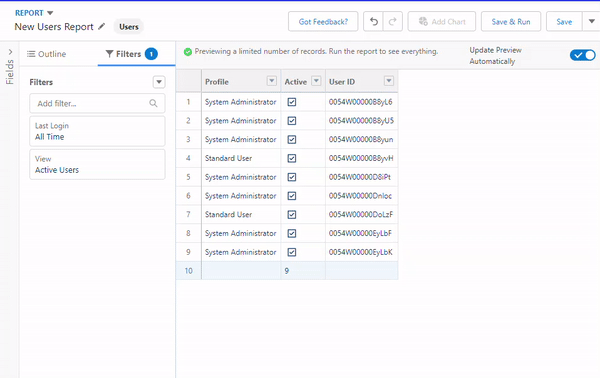
Task: Click the Active checkbox in row 9
Action: [292, 252]
